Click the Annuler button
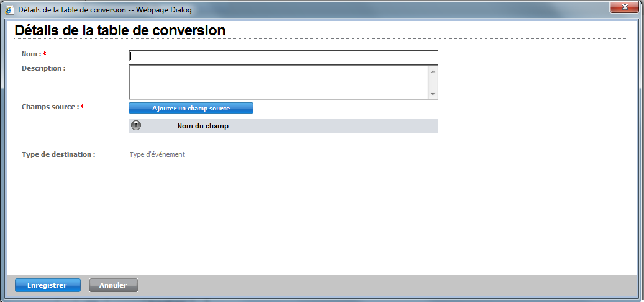Viewport: 644px width, 302px height. pos(114,285)
